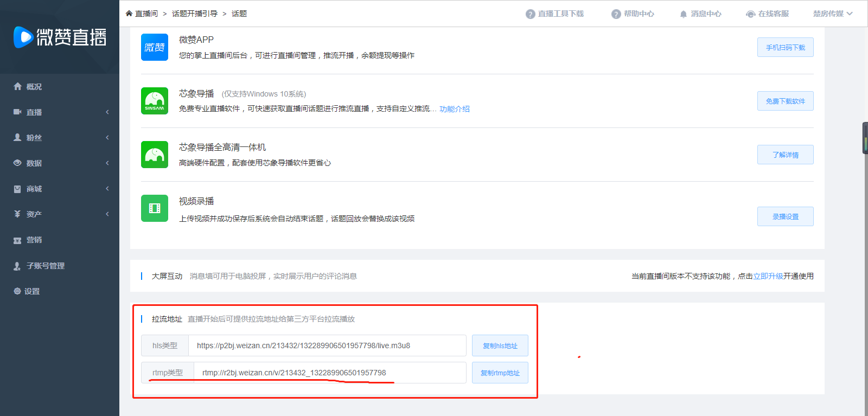
Task: Click the 芯象导播全高清一体机 title text
Action: click(222, 148)
